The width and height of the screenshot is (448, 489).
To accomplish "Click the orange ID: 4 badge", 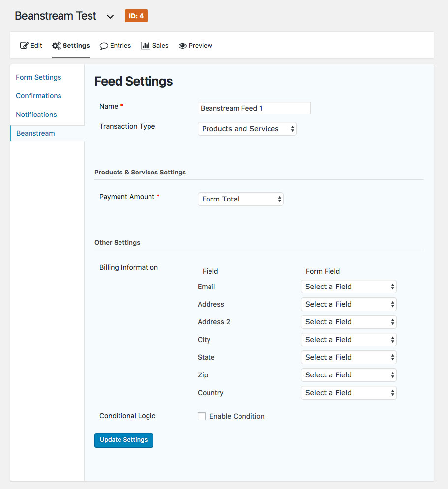I will point(136,16).
